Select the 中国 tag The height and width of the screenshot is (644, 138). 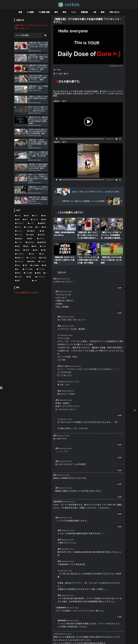27,216
